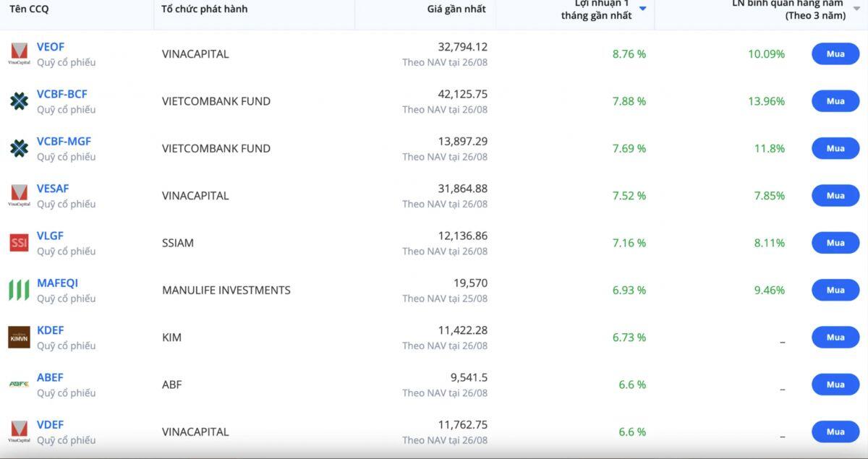The image size is (868, 459).
Task: Open the VESAF fund link
Action: tap(53, 189)
